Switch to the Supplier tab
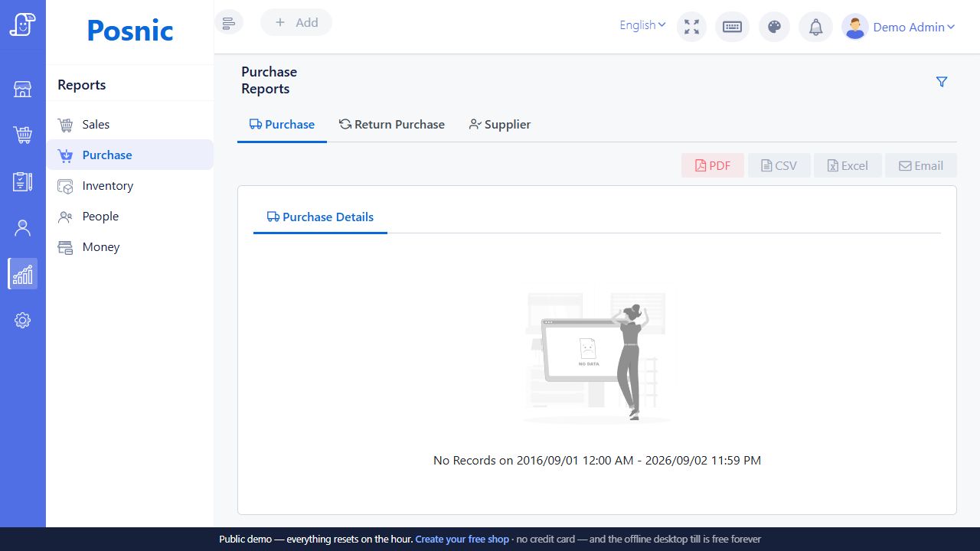 click(x=500, y=124)
